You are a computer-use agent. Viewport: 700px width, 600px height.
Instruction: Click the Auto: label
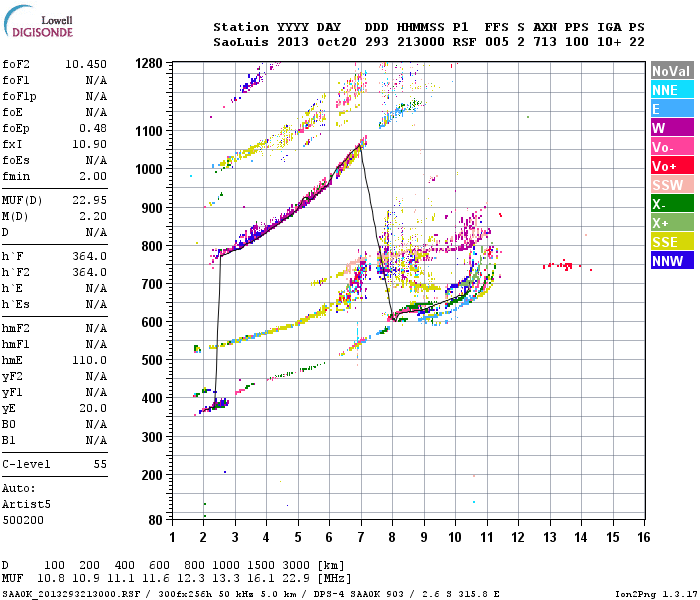coord(18,488)
